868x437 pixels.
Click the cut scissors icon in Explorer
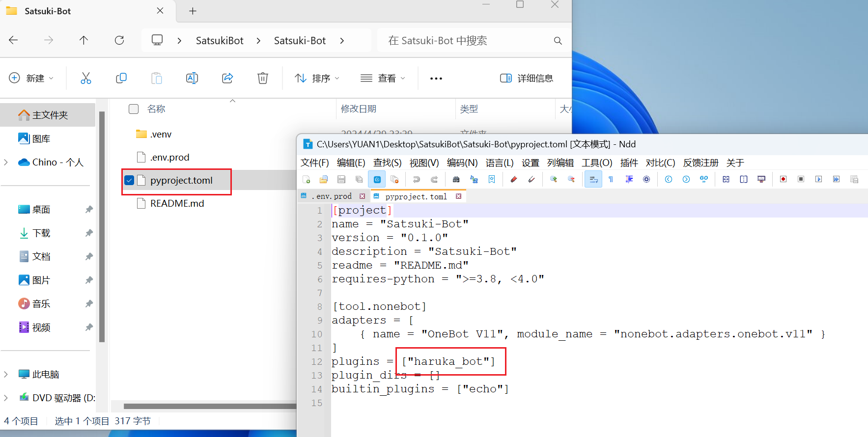[86, 78]
